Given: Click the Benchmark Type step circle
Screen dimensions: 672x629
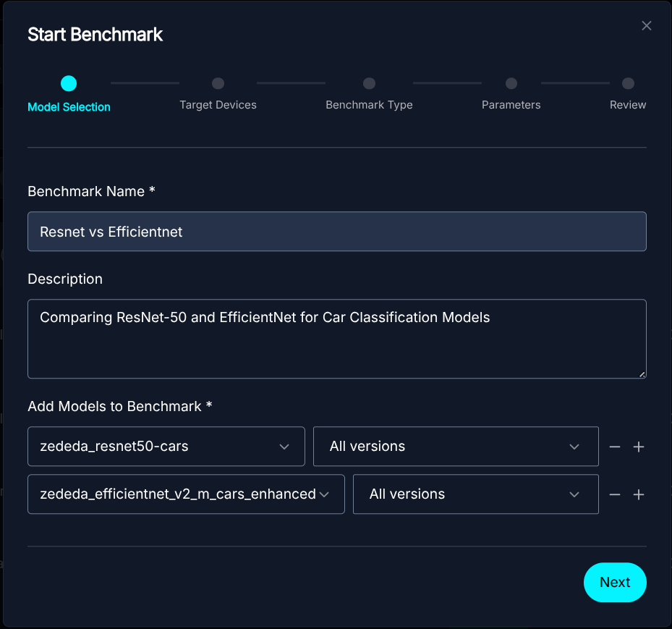Looking at the screenshot, I should 369,83.
